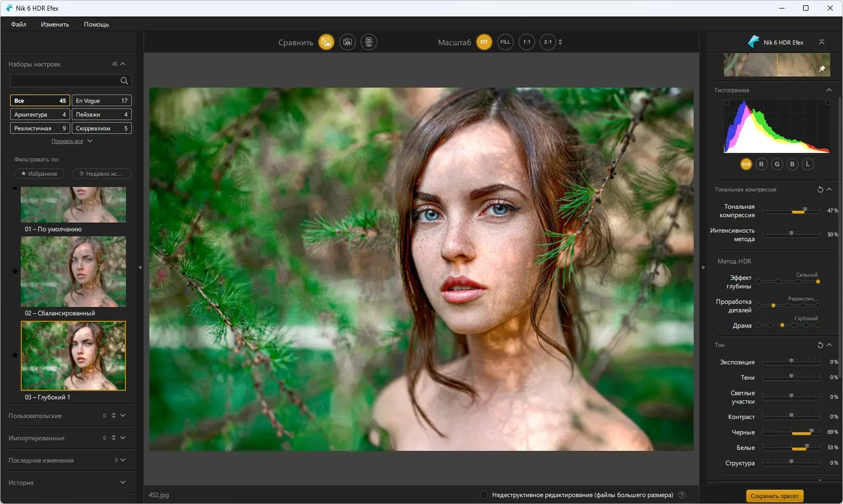843x504 pixels.
Task: Select the side-by-side compare icon
Action: (369, 42)
